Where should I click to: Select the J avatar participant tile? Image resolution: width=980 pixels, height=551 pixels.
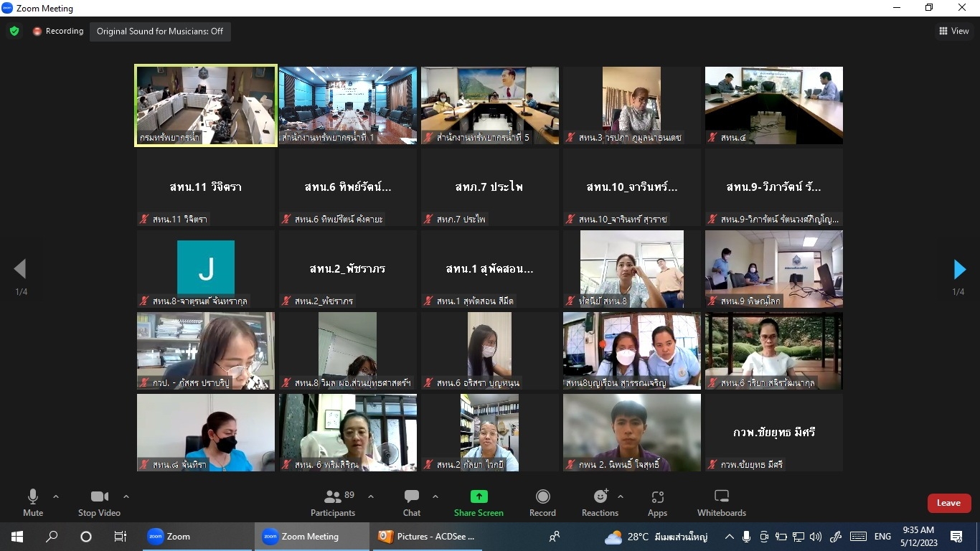coord(206,269)
